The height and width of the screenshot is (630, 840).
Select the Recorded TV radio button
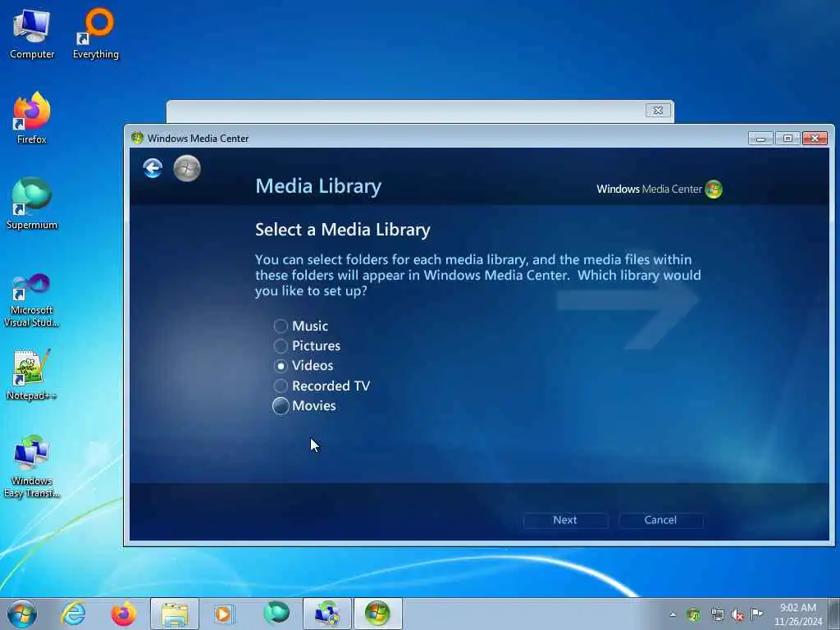tap(281, 386)
